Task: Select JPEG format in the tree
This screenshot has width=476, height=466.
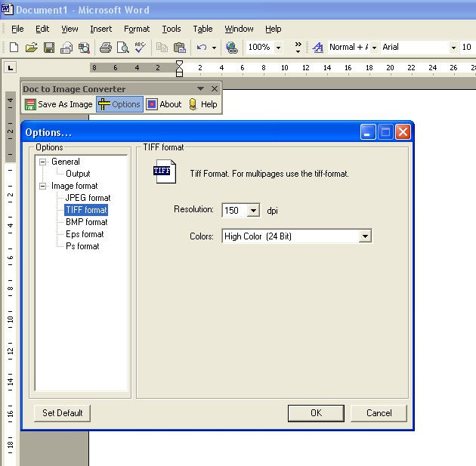Action: (x=88, y=198)
